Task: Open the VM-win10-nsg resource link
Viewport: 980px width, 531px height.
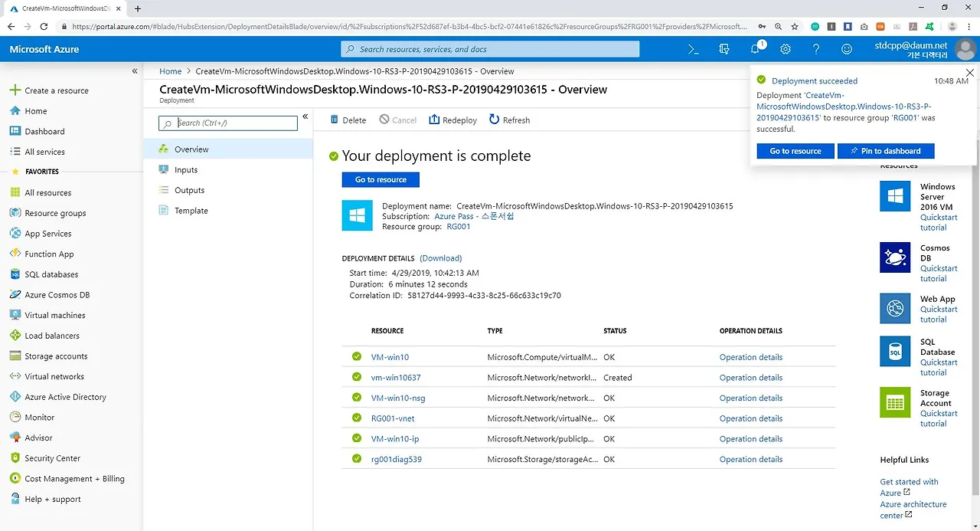Action: tap(398, 398)
